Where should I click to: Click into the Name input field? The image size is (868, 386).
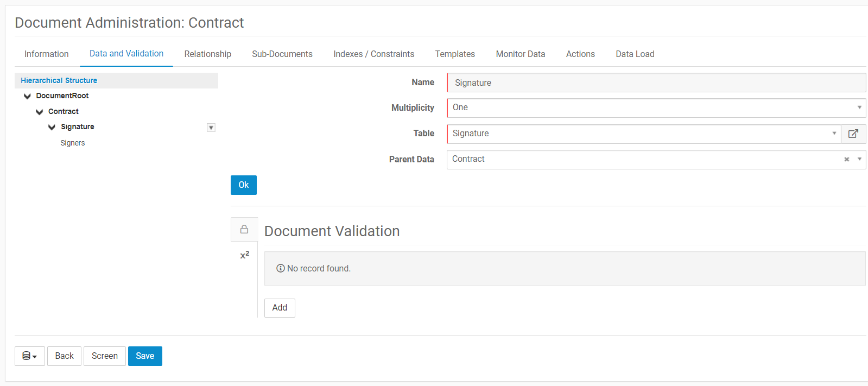pyautogui.click(x=656, y=83)
